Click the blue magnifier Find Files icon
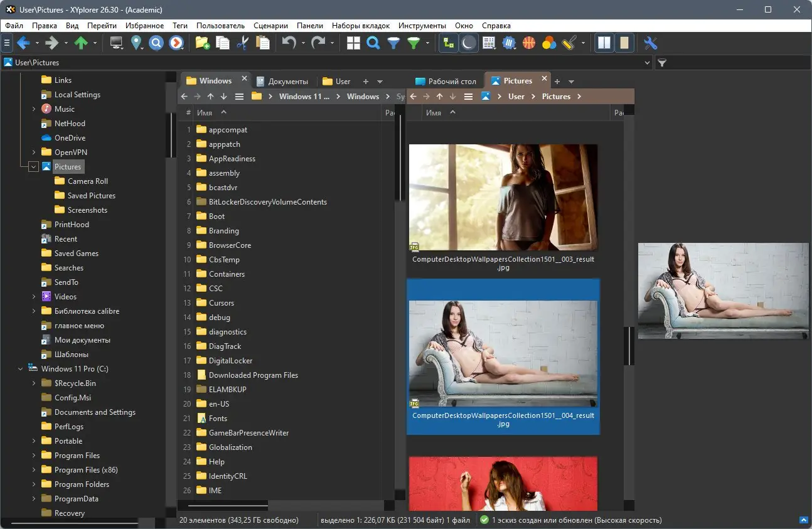This screenshot has width=812, height=529. pos(373,43)
